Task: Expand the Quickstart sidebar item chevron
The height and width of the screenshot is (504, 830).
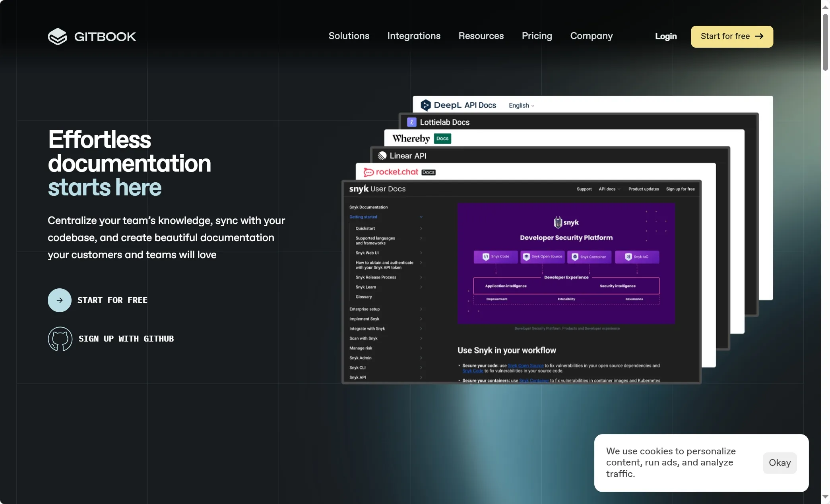Action: tap(421, 228)
